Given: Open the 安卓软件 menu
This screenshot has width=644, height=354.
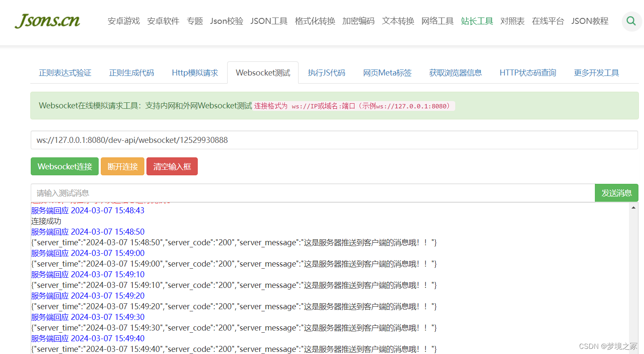Looking at the screenshot, I should [163, 21].
